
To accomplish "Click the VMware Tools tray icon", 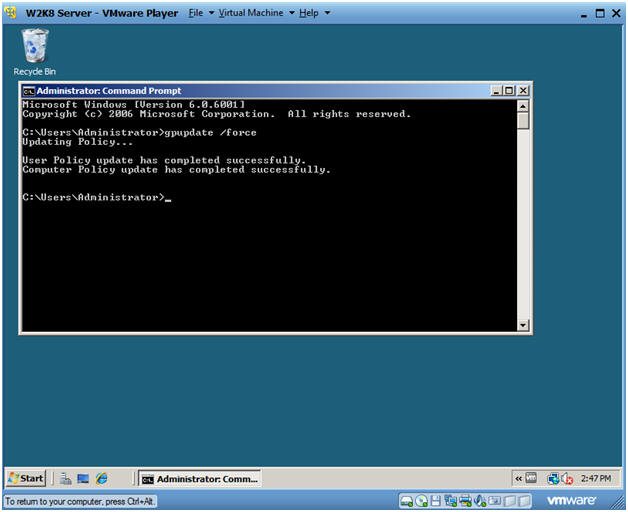I will coord(531,478).
